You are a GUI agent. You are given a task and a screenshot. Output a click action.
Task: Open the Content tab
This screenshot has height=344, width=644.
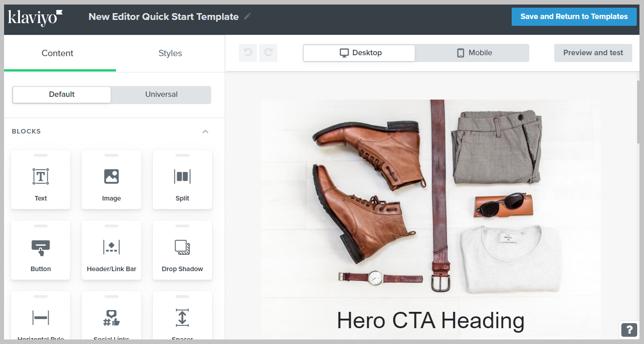click(x=58, y=53)
